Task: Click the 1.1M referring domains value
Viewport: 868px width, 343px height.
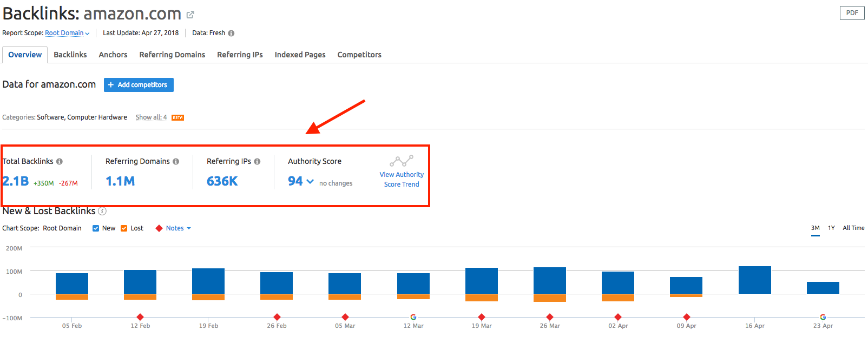Action: pyautogui.click(x=120, y=181)
